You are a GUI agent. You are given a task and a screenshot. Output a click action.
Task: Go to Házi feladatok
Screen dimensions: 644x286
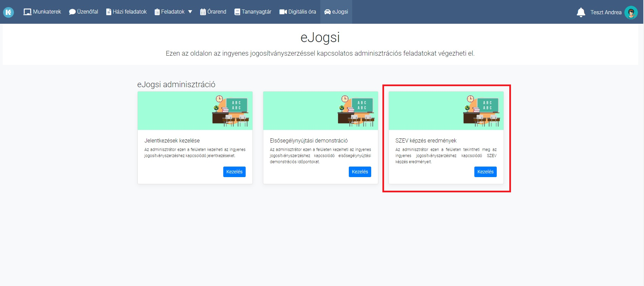pyautogui.click(x=126, y=12)
